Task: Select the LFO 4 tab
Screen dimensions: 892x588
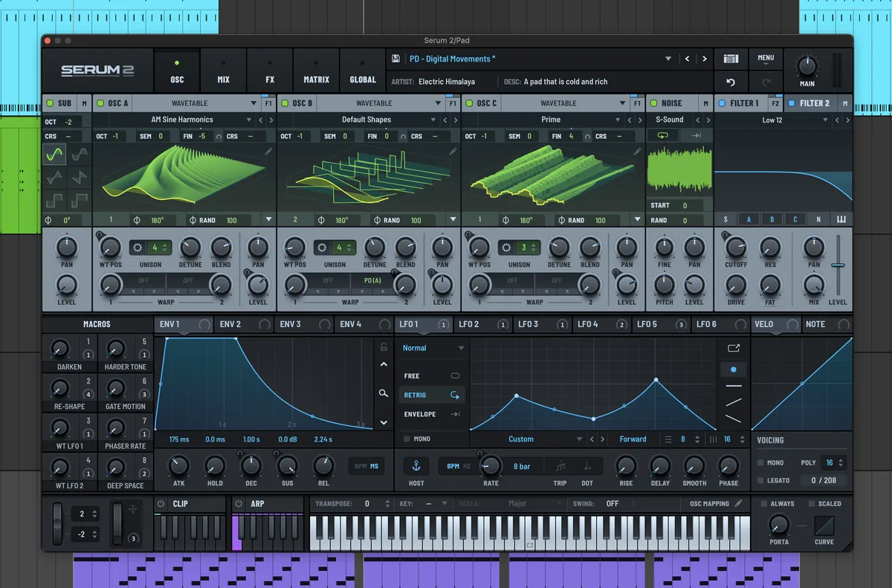Action: (x=587, y=324)
